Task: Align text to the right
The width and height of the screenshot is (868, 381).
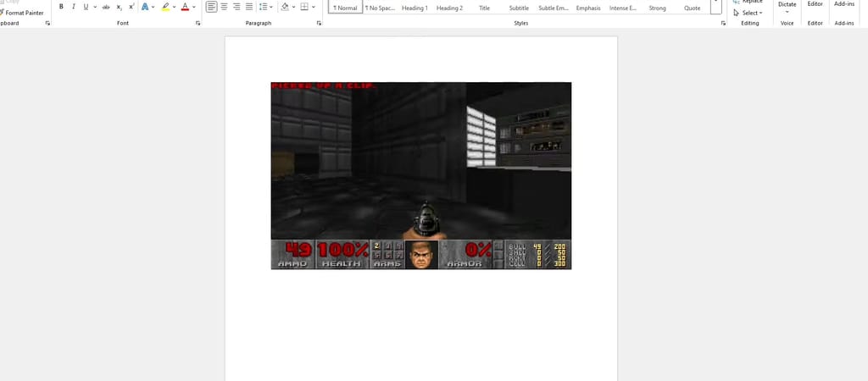Action: (236, 7)
